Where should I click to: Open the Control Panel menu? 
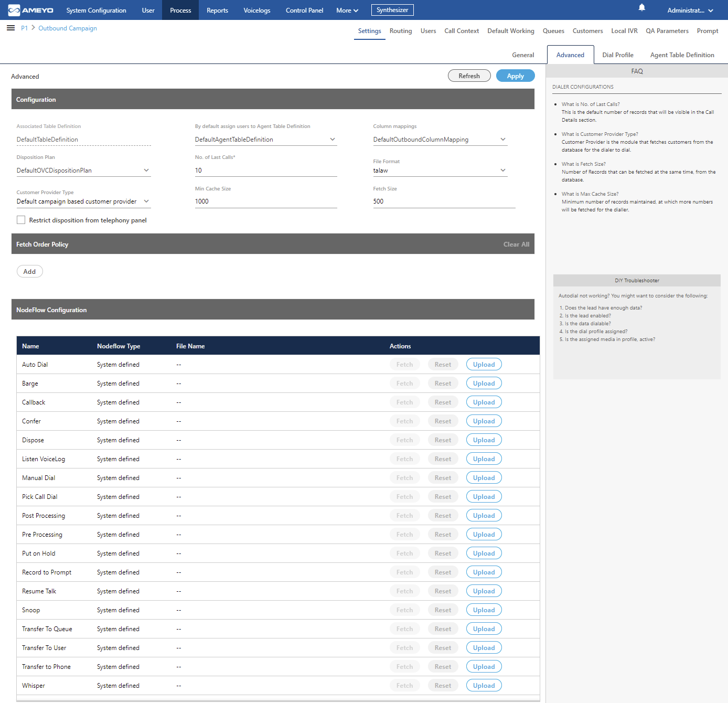(x=304, y=10)
